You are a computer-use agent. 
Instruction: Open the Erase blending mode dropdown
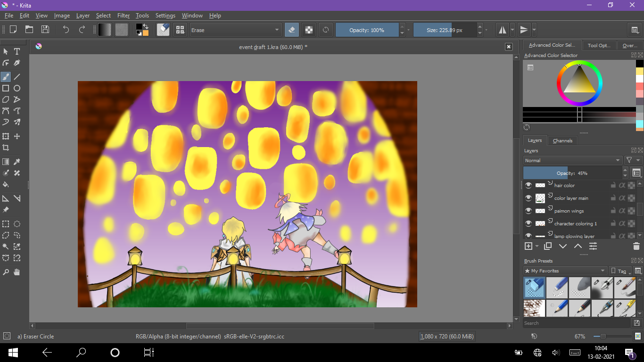[x=236, y=30]
